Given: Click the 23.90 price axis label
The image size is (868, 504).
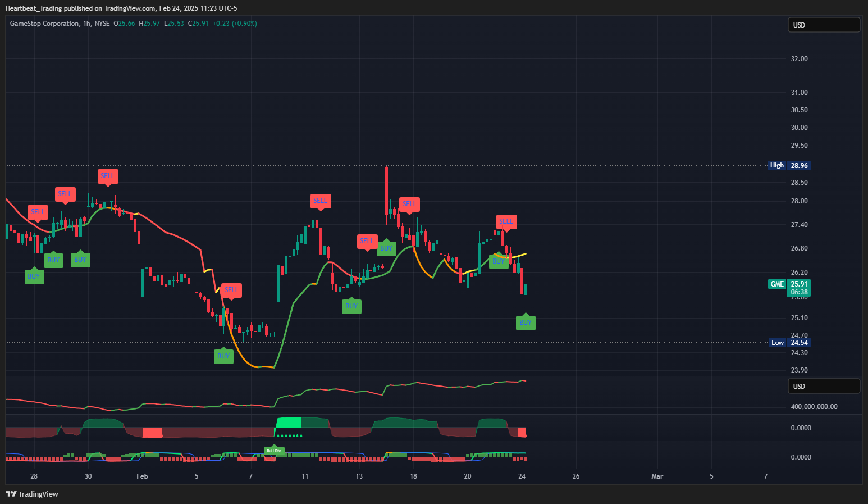Looking at the screenshot, I should pos(800,370).
